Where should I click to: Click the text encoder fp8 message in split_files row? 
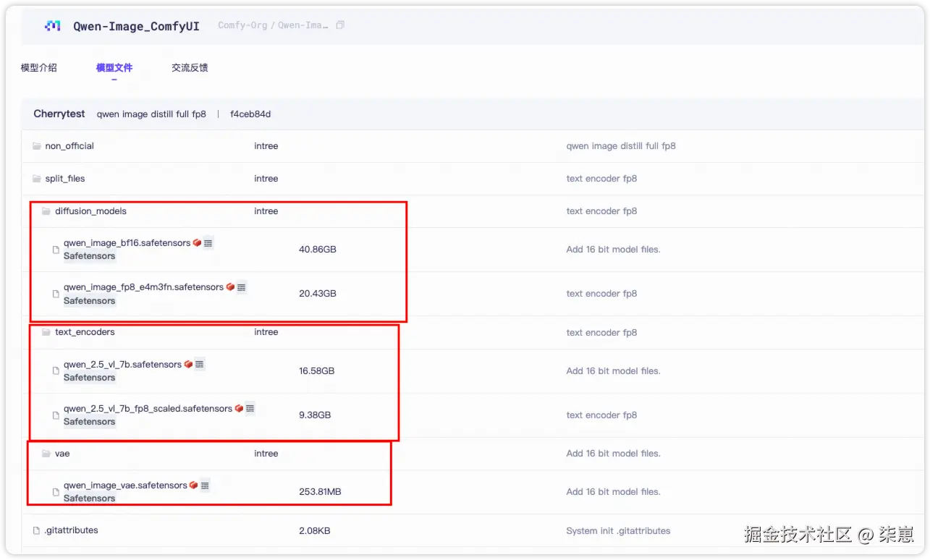pyautogui.click(x=601, y=179)
